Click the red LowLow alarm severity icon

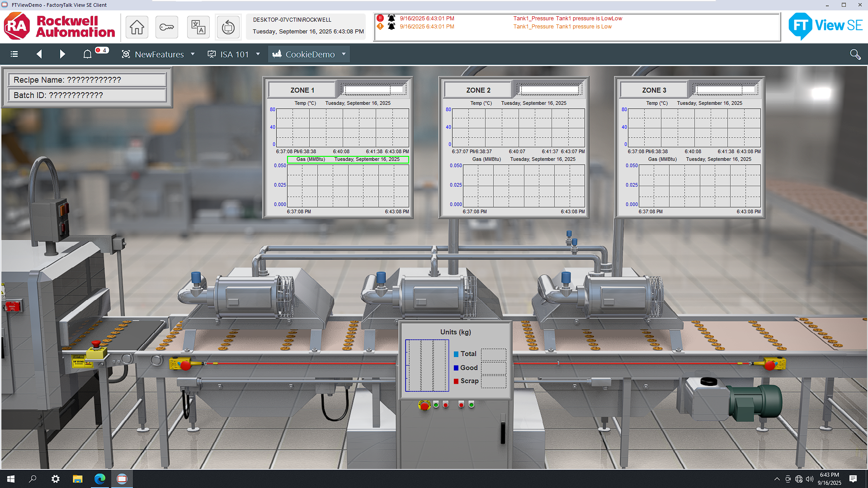(x=380, y=19)
